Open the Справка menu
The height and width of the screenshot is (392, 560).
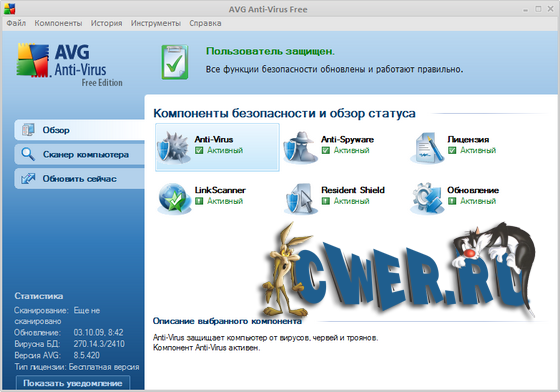tap(205, 23)
